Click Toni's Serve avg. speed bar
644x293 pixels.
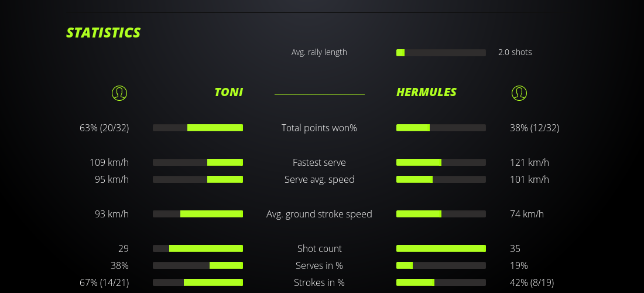[198, 179]
